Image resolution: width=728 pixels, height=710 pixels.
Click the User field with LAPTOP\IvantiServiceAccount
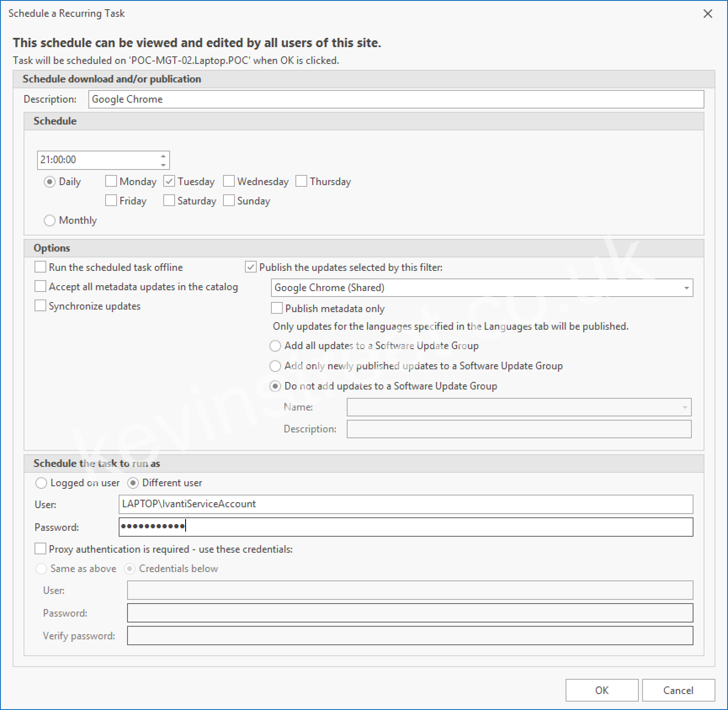click(406, 504)
